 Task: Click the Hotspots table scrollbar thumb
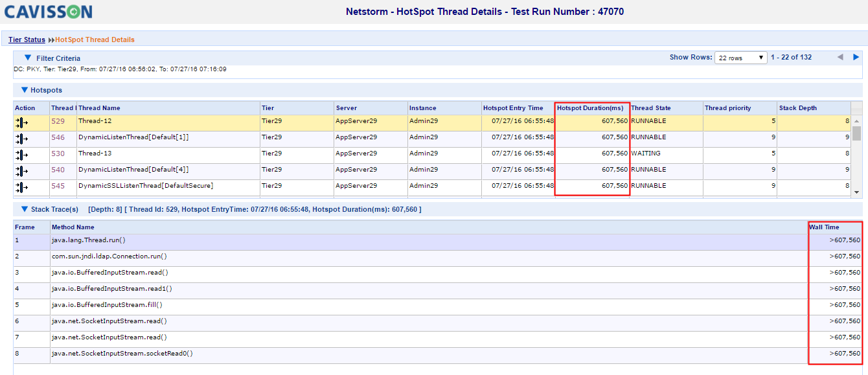click(856, 133)
